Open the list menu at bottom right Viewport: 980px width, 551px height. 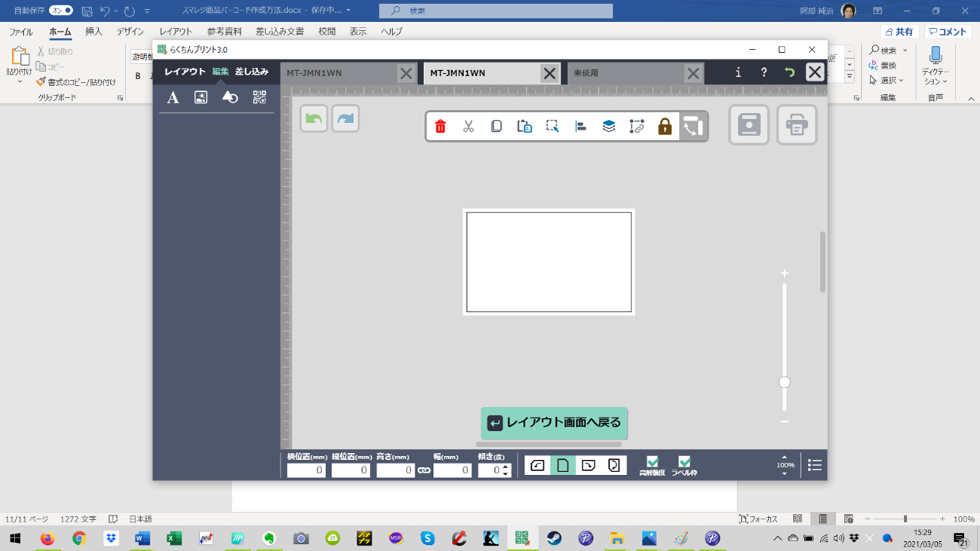tap(815, 465)
